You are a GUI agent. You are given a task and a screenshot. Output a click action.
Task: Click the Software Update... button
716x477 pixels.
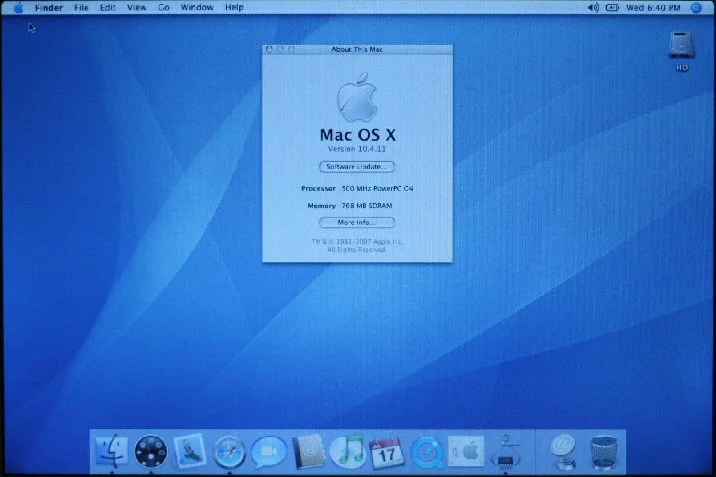pyautogui.click(x=357, y=167)
